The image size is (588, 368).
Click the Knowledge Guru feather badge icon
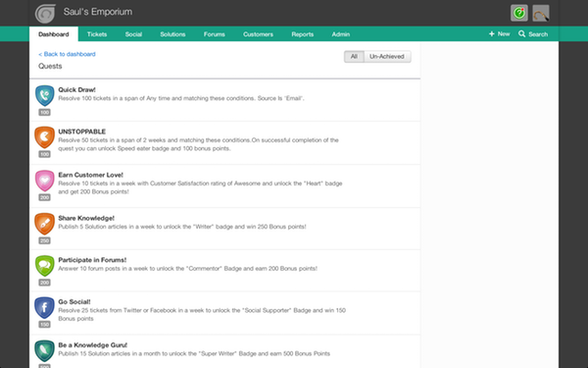click(x=45, y=350)
